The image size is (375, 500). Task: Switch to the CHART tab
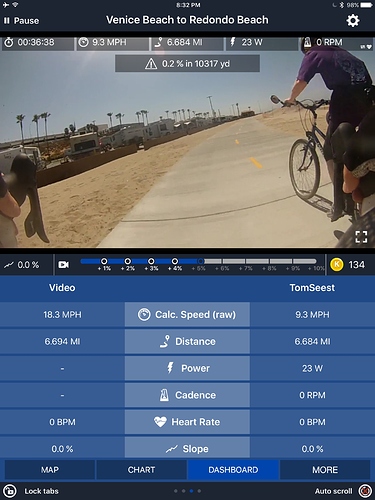point(141,470)
